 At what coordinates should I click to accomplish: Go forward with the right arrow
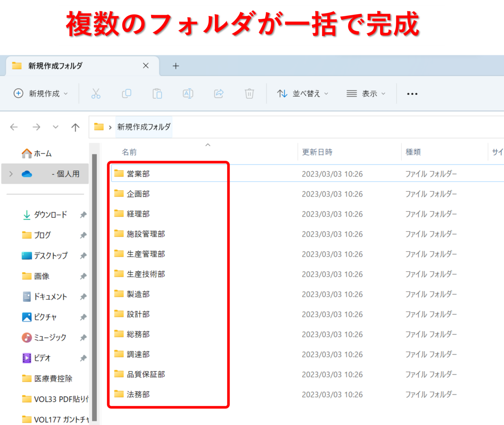tap(37, 127)
